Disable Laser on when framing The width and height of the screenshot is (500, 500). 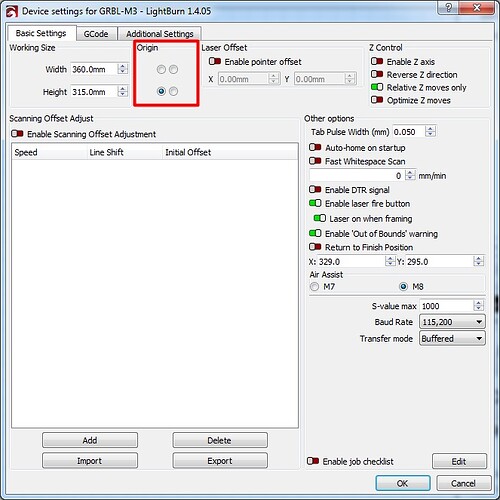(320, 218)
